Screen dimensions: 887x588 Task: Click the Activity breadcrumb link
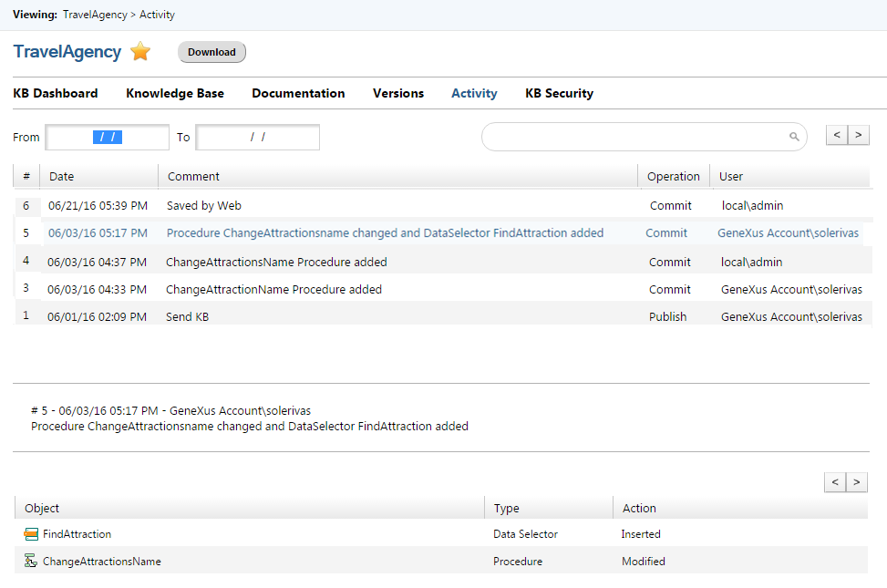pyautogui.click(x=157, y=15)
